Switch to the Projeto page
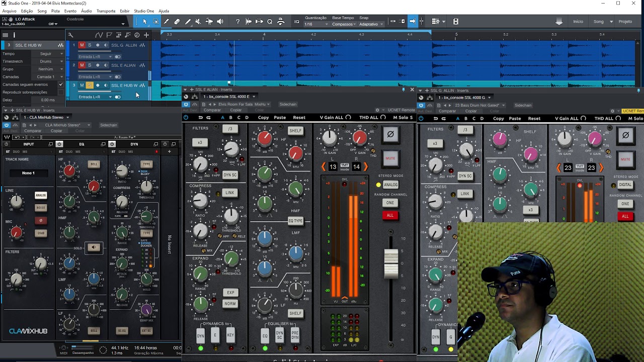Viewport: 644px width, 362px height. point(625,22)
